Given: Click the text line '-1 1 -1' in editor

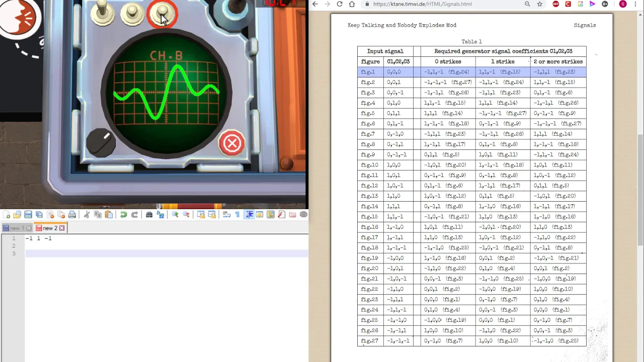Looking at the screenshot, I should click(38, 238).
